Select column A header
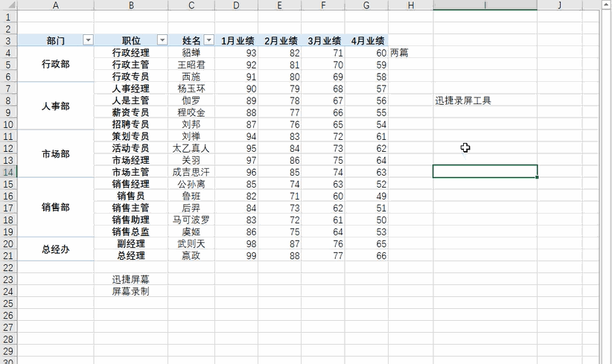This screenshot has height=364, width=612. [56, 5]
